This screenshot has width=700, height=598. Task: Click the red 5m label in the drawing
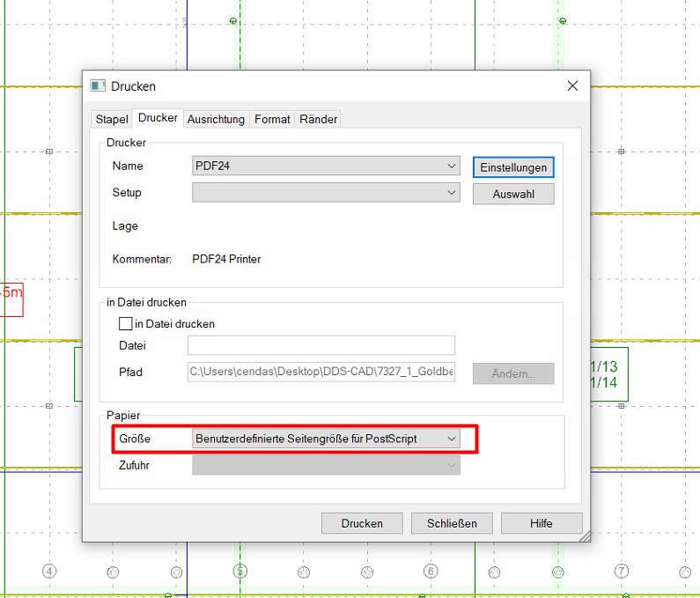[x=11, y=299]
